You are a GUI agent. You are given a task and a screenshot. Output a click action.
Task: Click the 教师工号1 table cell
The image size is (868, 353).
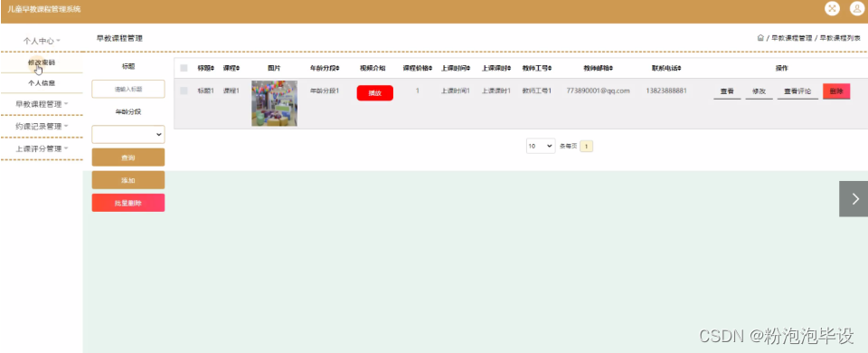(537, 91)
